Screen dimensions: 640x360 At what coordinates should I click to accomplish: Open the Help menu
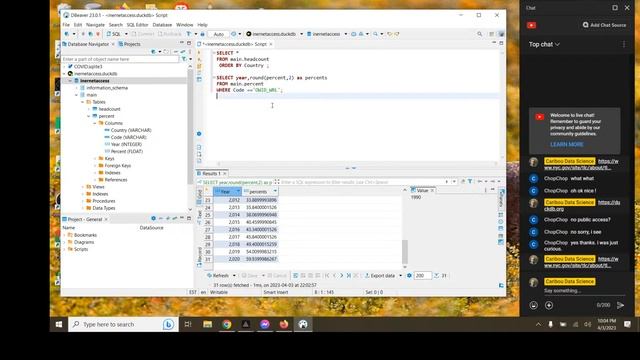click(x=202, y=25)
